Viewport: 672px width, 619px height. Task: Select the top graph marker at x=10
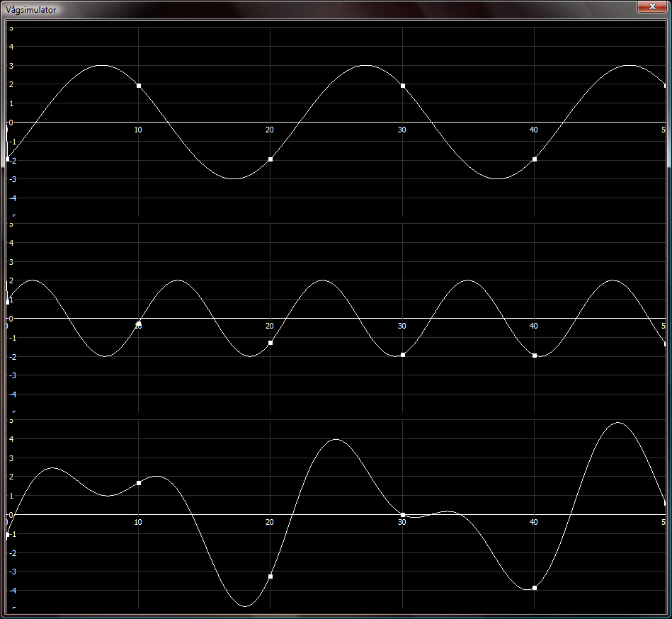tap(138, 86)
